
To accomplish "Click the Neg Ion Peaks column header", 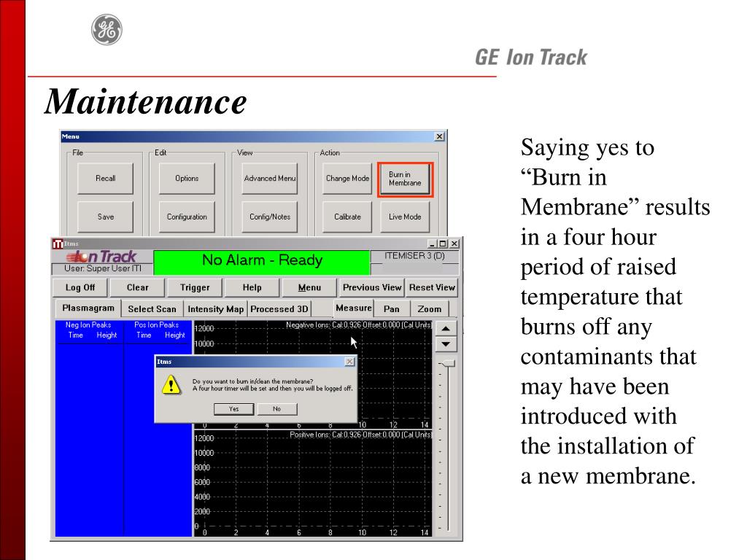I will [88, 324].
